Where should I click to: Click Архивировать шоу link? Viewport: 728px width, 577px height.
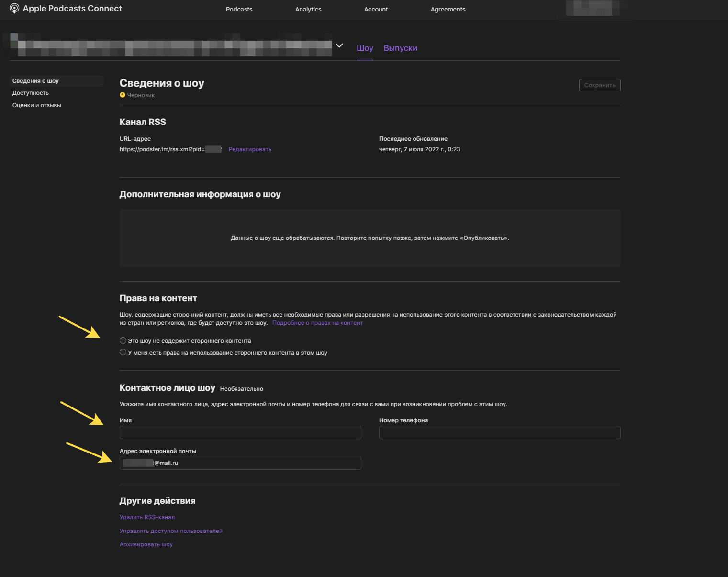coord(146,544)
